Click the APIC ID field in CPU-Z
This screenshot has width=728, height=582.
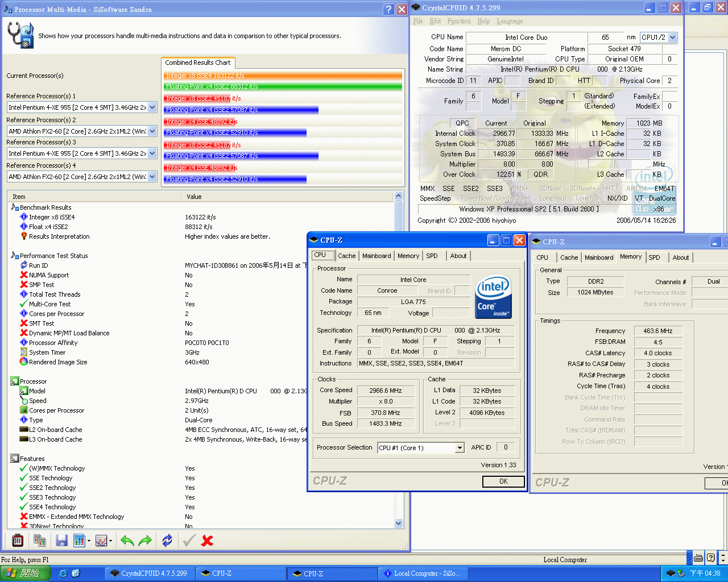point(505,447)
